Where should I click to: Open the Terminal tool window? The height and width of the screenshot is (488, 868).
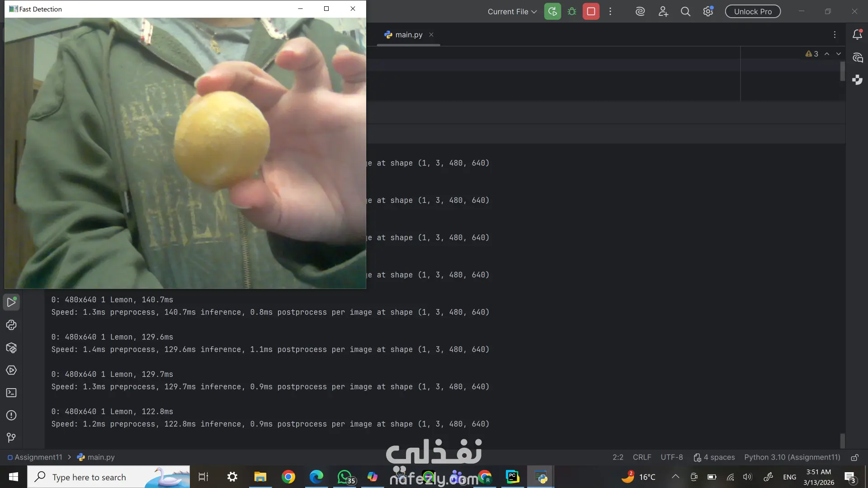click(x=11, y=393)
